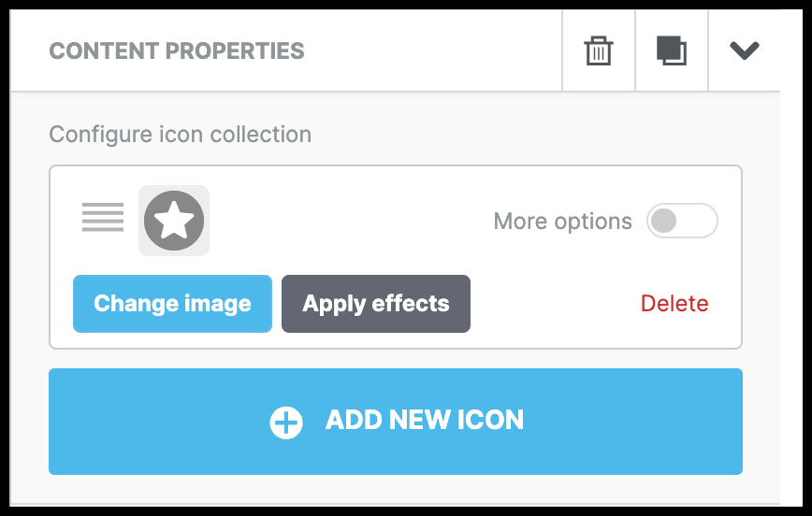Select the star icon thumbnail
The width and height of the screenshot is (812, 516).
pyautogui.click(x=174, y=221)
